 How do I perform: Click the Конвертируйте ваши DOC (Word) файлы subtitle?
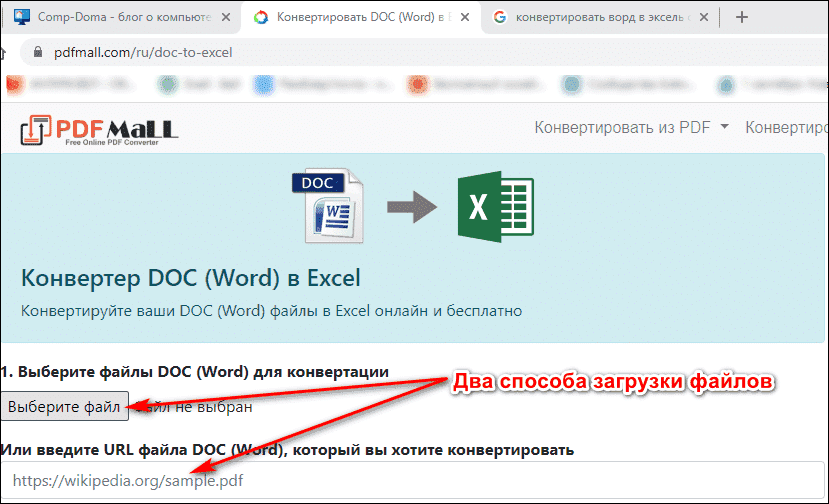pos(271,310)
